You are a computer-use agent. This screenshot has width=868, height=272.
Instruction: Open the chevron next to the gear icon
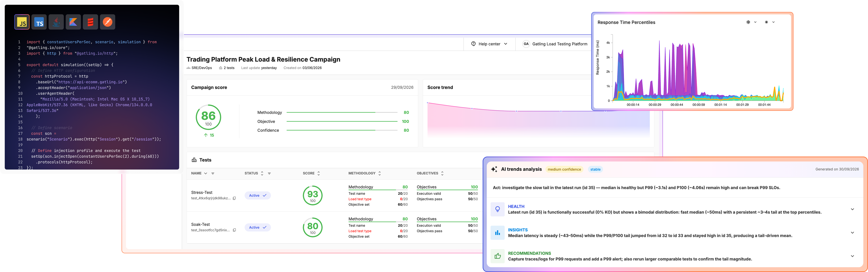tap(755, 22)
